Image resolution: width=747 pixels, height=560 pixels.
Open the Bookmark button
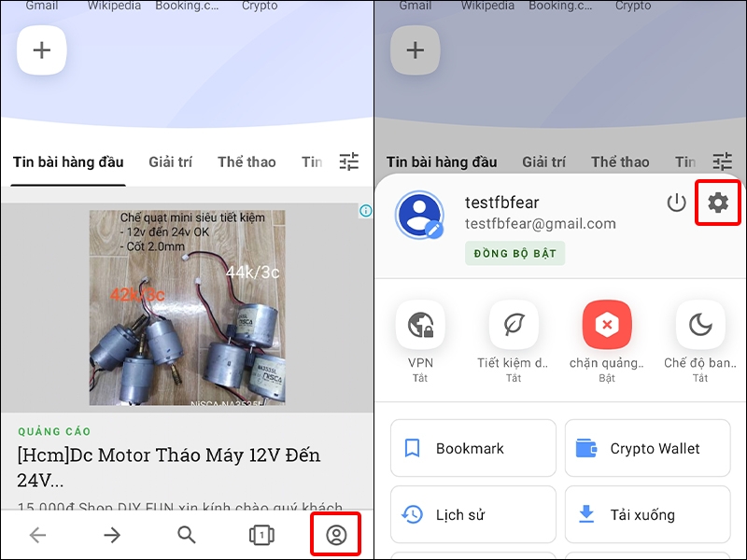point(473,448)
